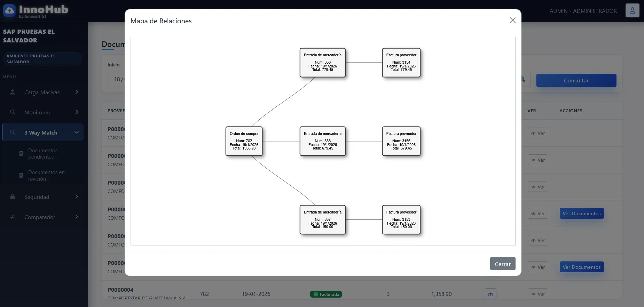644x307 pixels.
Task: Click the Documentos en revisión document icon
Action: click(21, 175)
